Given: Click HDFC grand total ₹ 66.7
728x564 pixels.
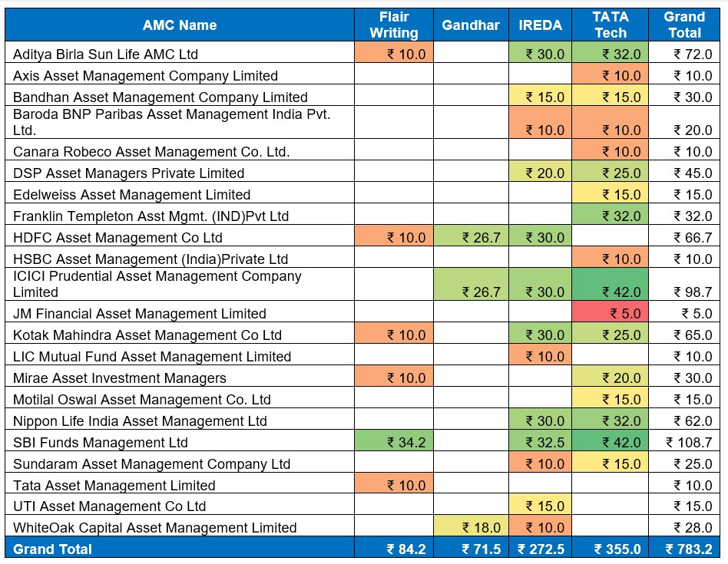Looking at the screenshot, I should pos(684,235).
